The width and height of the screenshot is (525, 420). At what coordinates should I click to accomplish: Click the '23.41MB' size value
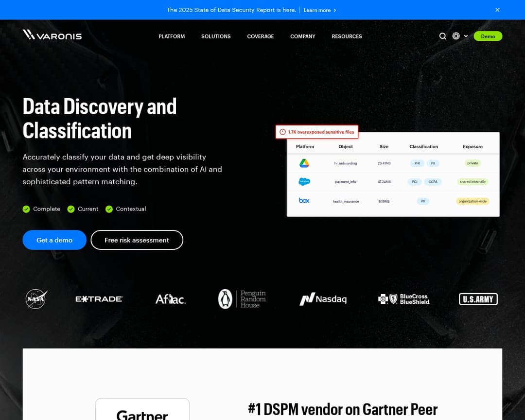click(x=384, y=163)
